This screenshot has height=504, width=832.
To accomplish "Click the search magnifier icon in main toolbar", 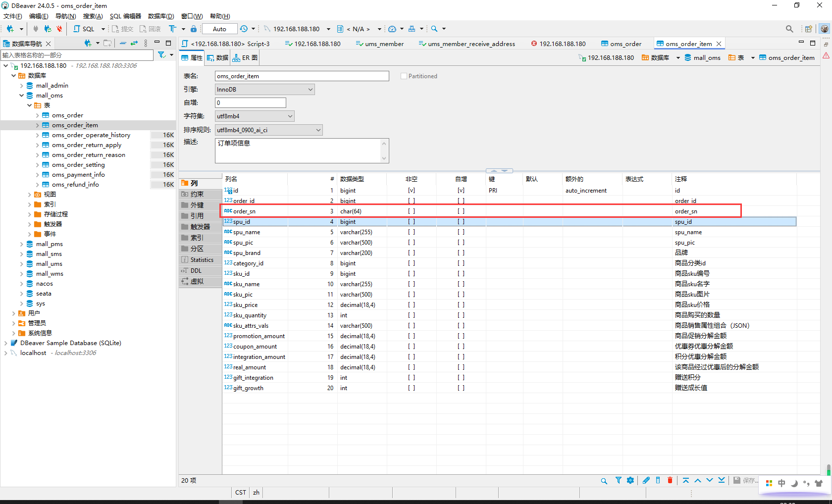I will 434,29.
